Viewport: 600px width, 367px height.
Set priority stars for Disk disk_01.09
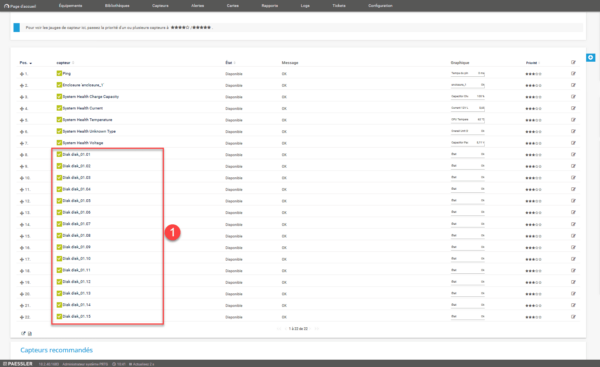(533, 248)
